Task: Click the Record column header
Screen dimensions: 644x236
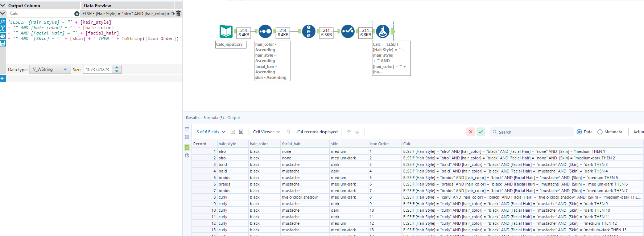Action: click(x=204, y=144)
